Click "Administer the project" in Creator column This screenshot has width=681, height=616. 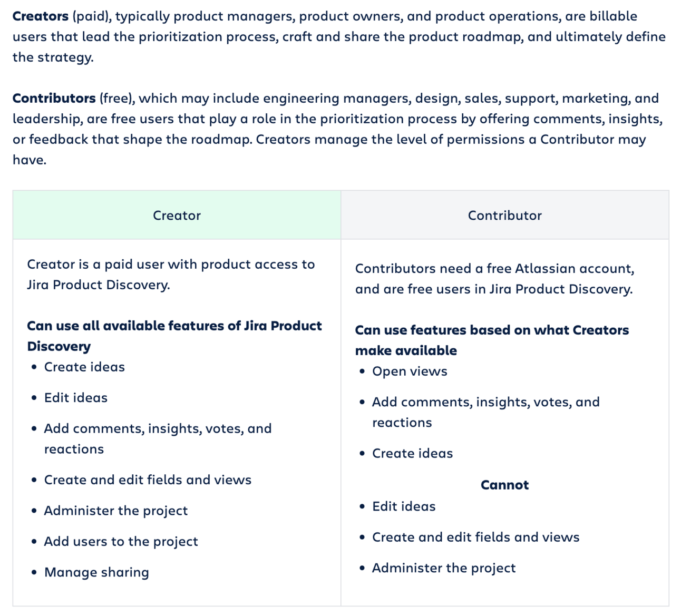tap(115, 511)
